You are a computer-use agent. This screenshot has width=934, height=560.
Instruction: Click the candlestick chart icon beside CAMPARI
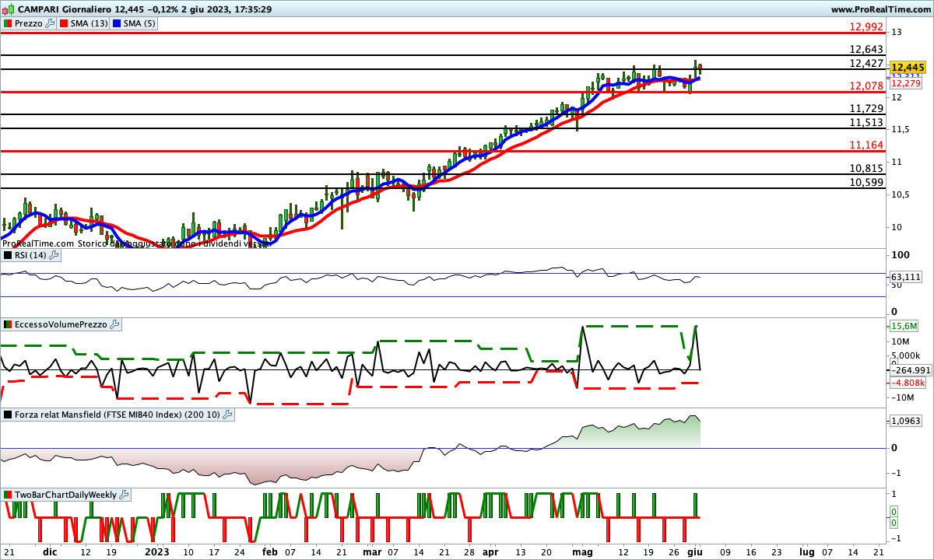[8, 9]
